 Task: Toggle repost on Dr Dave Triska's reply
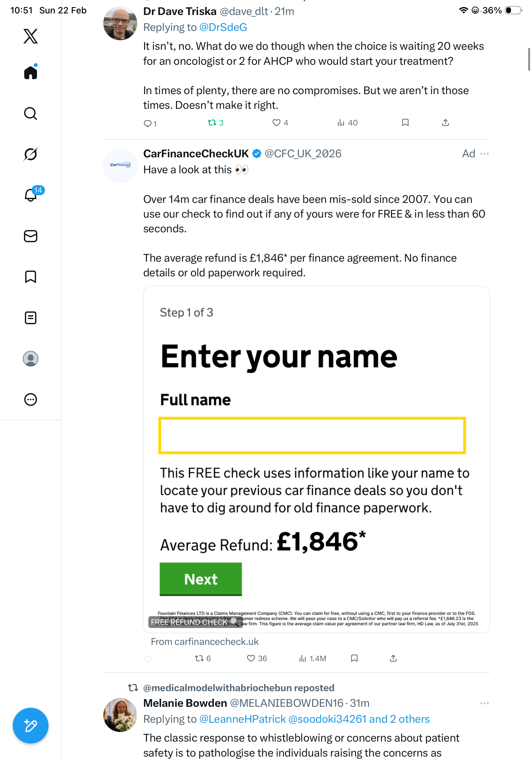pyautogui.click(x=212, y=123)
